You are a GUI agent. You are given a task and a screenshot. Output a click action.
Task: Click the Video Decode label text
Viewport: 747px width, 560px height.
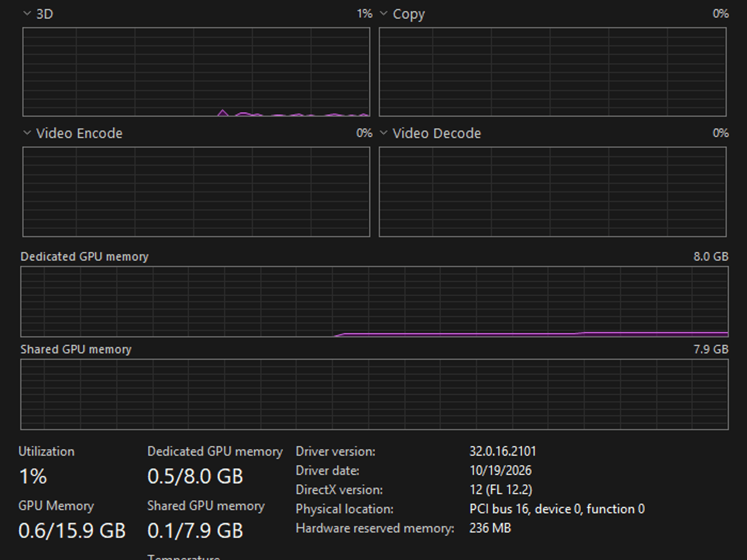(437, 133)
